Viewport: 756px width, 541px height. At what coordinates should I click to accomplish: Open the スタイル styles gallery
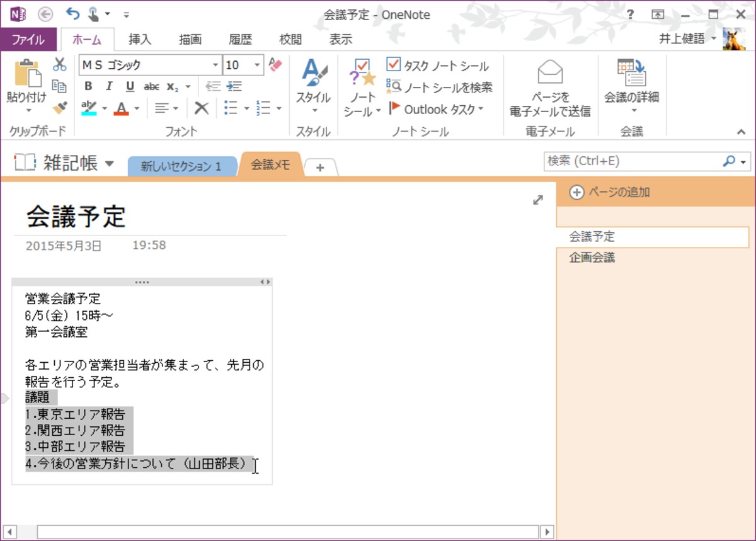313,87
